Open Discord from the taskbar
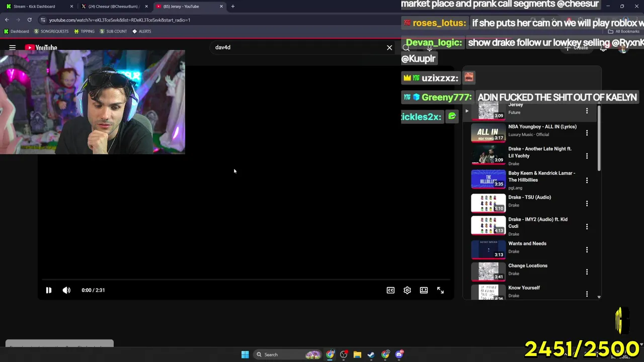Screen dimensions: 644x362 (x=399, y=354)
